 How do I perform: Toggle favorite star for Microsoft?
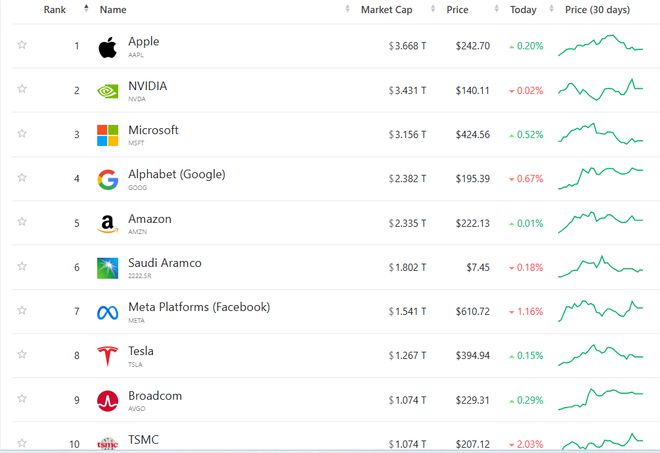22,134
